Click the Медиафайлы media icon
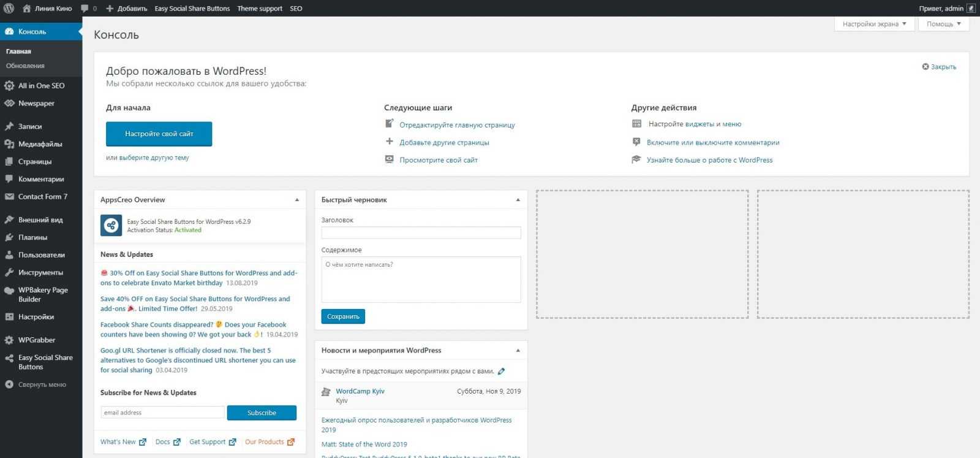The width and height of the screenshot is (980, 458). 9,144
